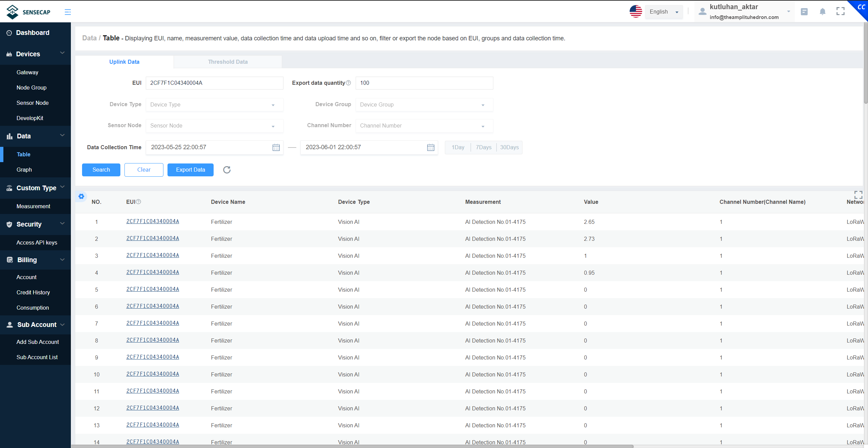
Task: Open notifications via the bell icon
Action: [x=822, y=11]
